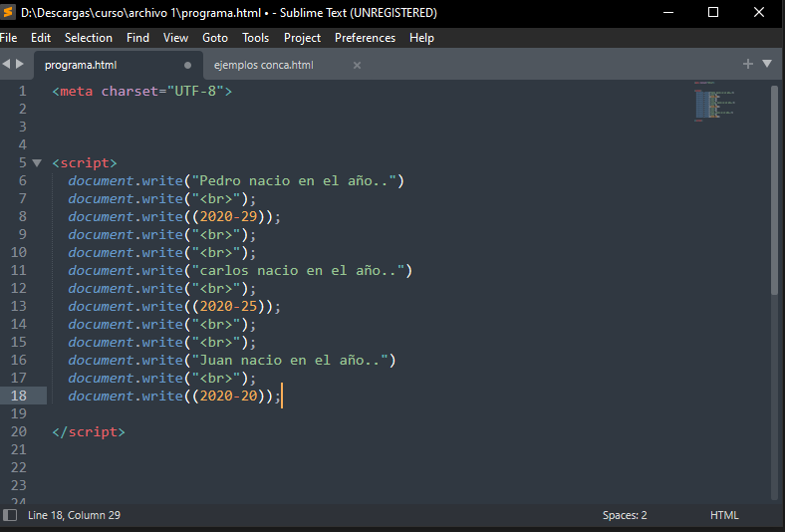Click the opening script tag

(x=85, y=163)
